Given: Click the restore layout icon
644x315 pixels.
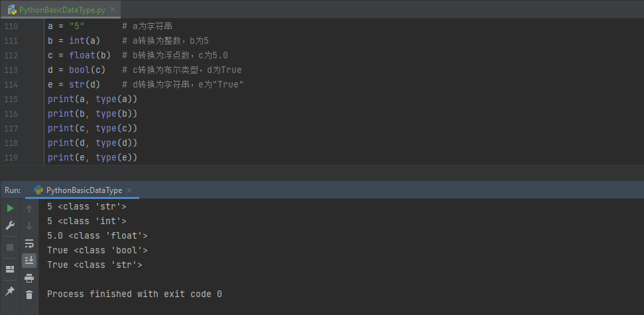Looking at the screenshot, I should pos(10,269).
